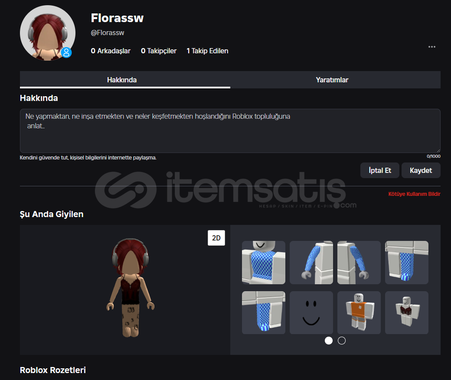
Task: Click the Florassw profile avatar picture
Action: pos(48,33)
